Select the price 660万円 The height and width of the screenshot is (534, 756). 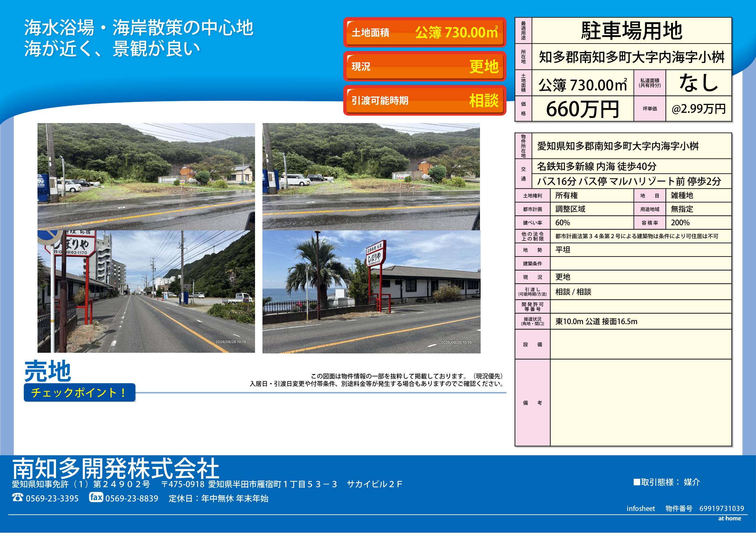(582, 110)
